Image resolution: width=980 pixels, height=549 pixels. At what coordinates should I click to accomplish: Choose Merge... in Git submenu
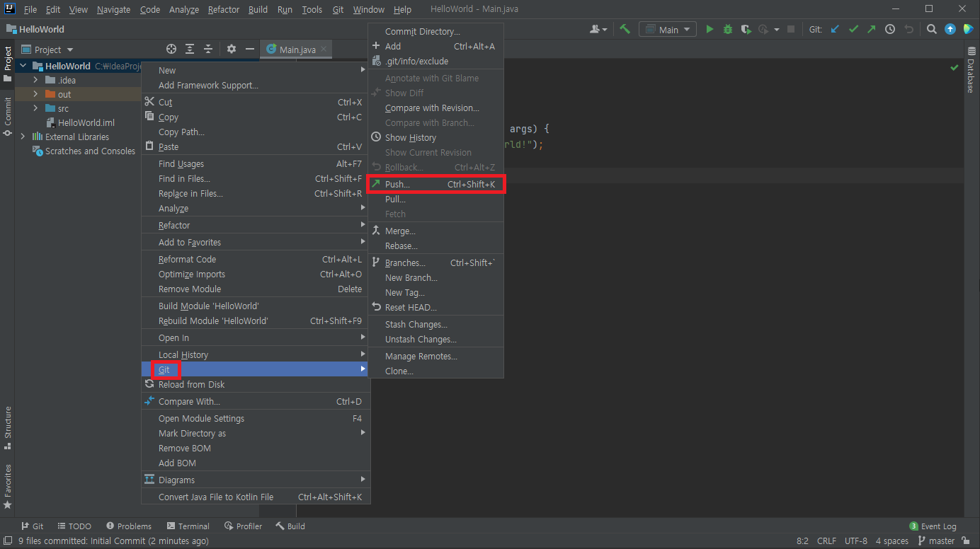tap(435, 231)
